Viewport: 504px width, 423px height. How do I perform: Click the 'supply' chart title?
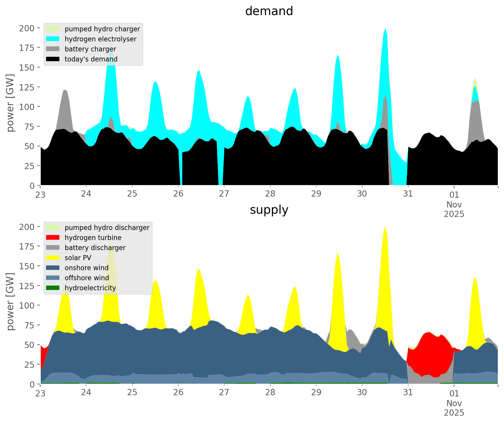tap(269, 210)
